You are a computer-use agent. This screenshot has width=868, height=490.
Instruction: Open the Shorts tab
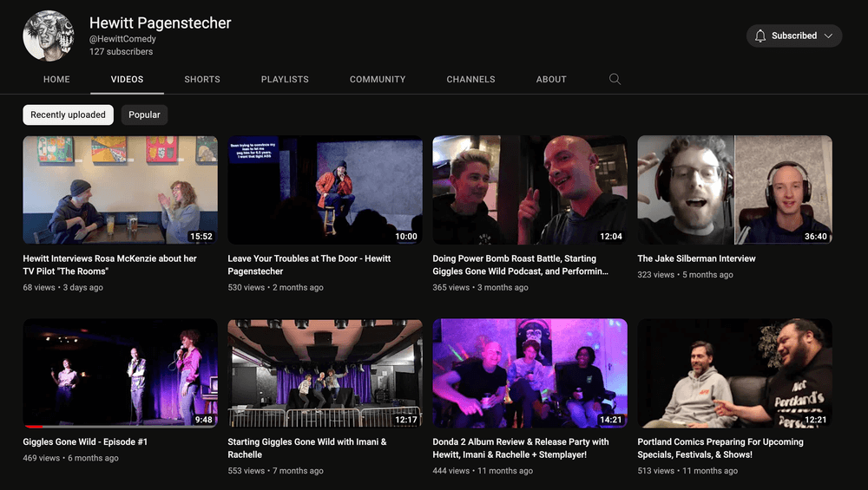(202, 79)
